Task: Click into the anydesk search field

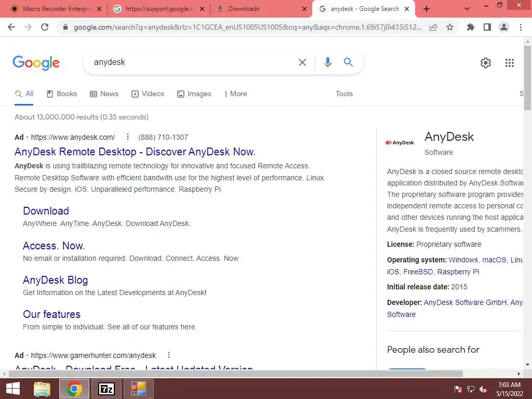Action: point(190,62)
